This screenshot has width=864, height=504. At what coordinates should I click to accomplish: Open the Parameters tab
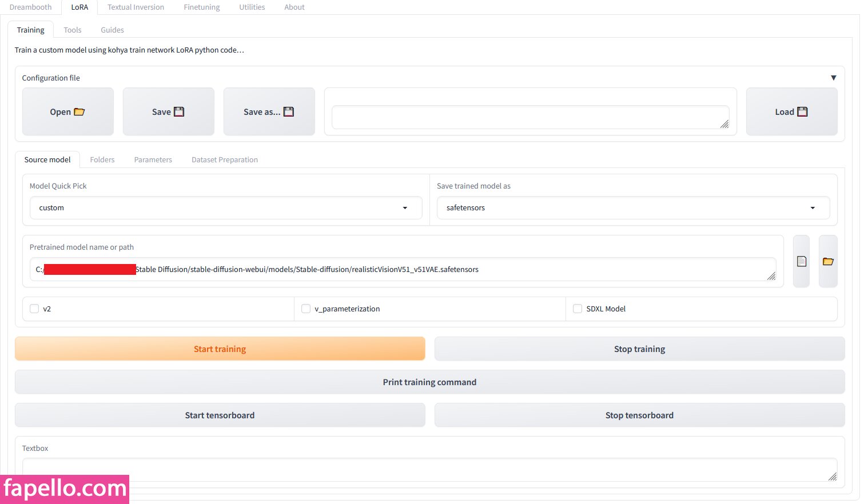[153, 159]
